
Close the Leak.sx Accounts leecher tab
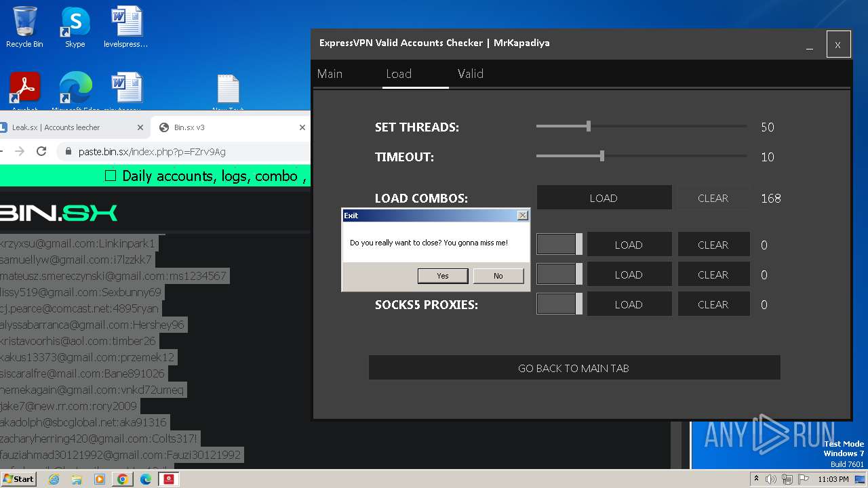[140, 127]
